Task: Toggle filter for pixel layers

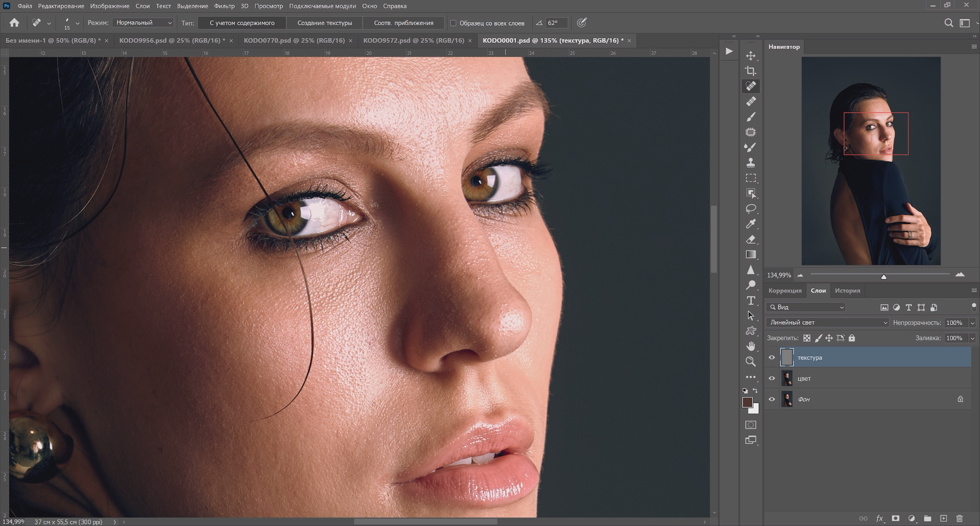Action: click(884, 307)
